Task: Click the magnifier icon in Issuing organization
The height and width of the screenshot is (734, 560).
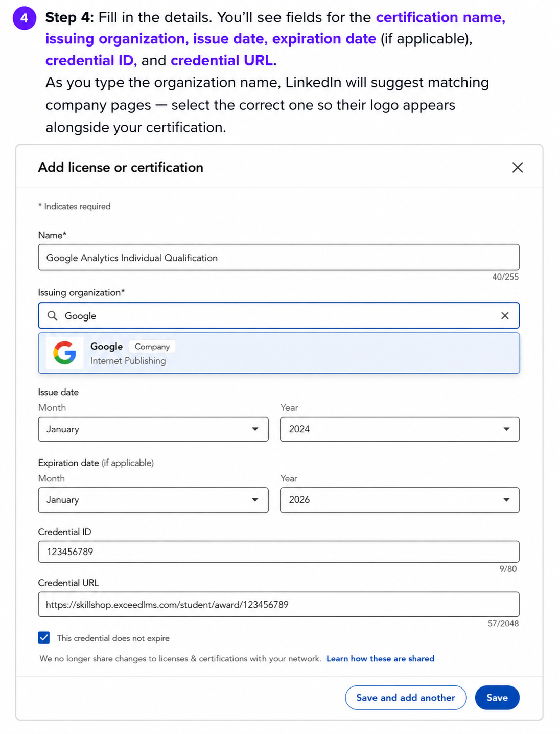Action: coord(52,316)
